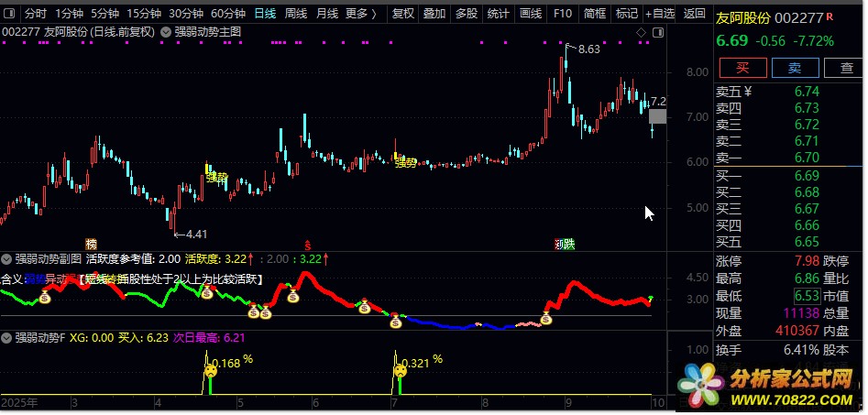Click the red S marker below chart
The width and height of the screenshot is (868, 415).
[x=308, y=244]
